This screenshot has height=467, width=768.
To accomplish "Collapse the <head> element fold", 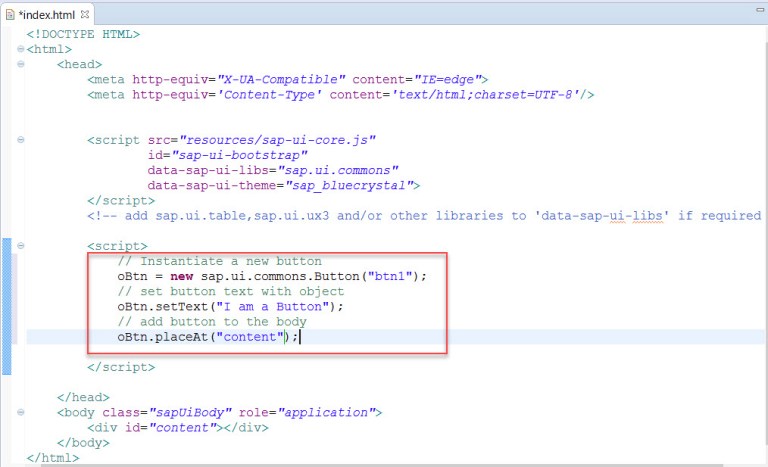I will (21, 64).
